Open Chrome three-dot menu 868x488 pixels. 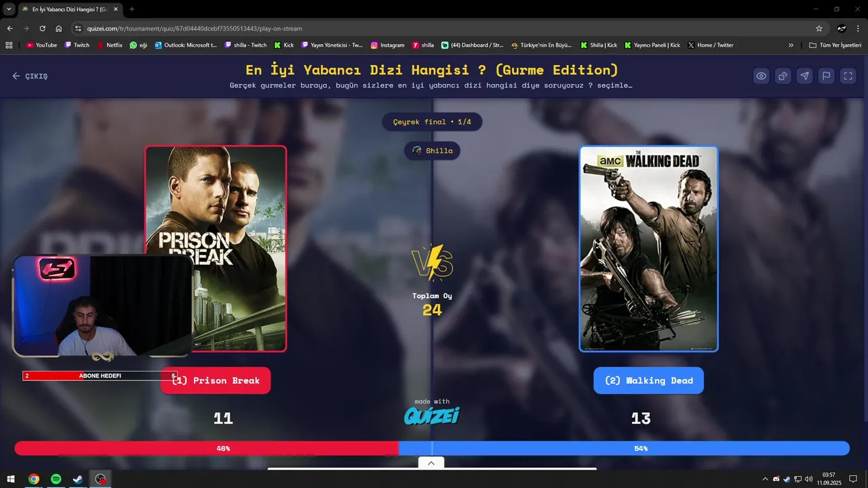click(859, 28)
